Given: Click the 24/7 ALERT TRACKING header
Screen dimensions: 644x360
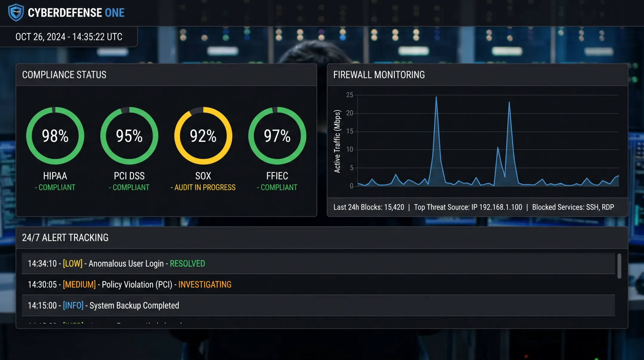Looking at the screenshot, I should pos(322,238).
